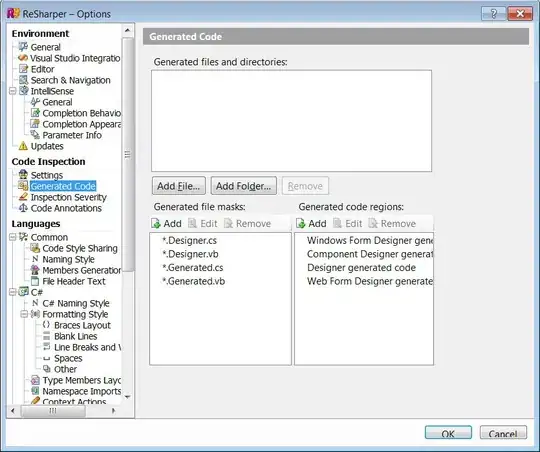Click the Add File... button
This screenshot has width=540, height=452.
point(179,186)
